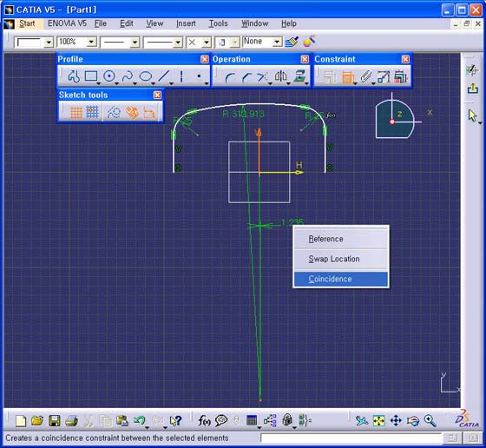Expand the Mirror tool sub-menu arrow
The height and width of the screenshot is (448, 486).
288,83
